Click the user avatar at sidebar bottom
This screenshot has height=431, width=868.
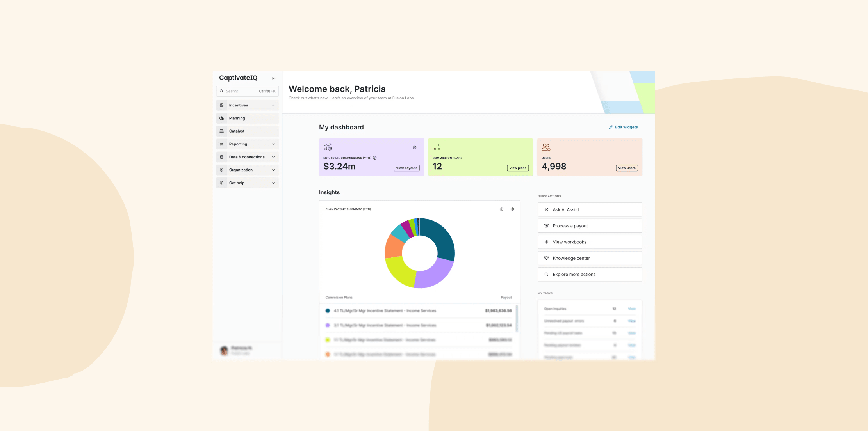[224, 350]
